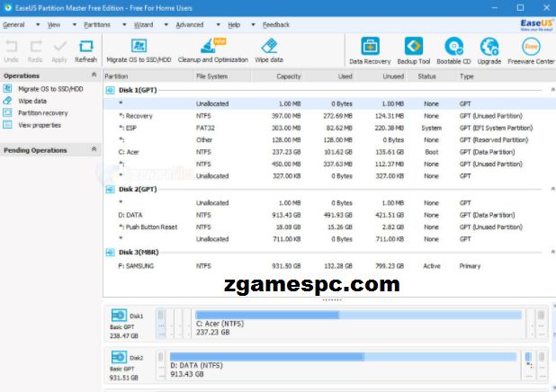Sort by the Capacity column header
This screenshot has width=556, height=392.
tap(277, 76)
